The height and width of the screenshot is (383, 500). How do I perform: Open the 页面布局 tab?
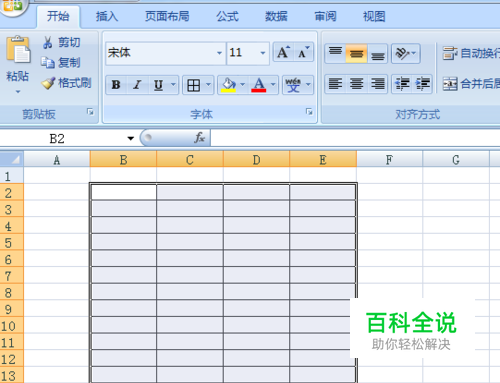(x=167, y=16)
